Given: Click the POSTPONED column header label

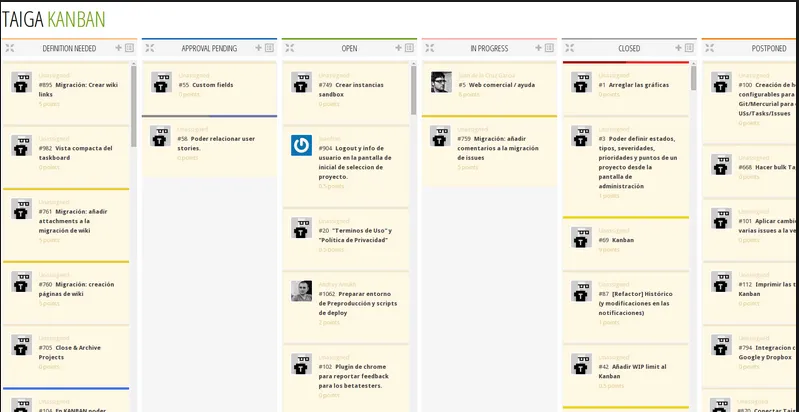Looking at the screenshot, I should (x=769, y=48).
